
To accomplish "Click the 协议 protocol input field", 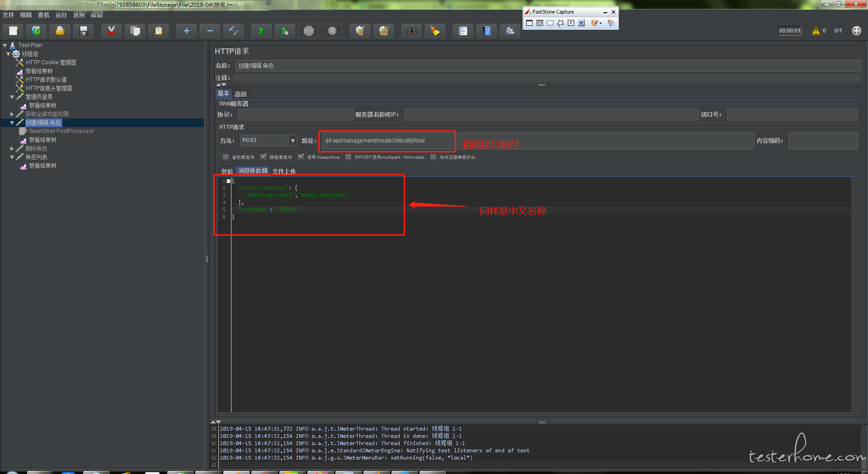I will click(296, 114).
